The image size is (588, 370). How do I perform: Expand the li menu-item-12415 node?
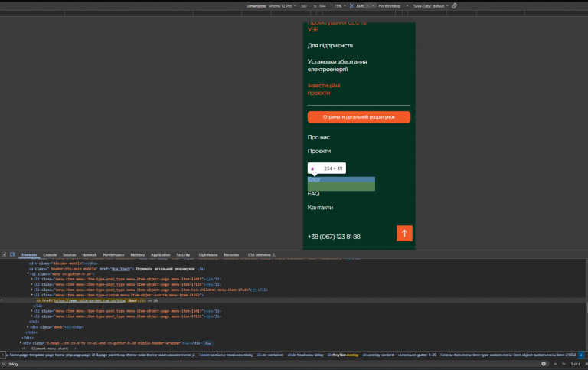tap(31, 279)
